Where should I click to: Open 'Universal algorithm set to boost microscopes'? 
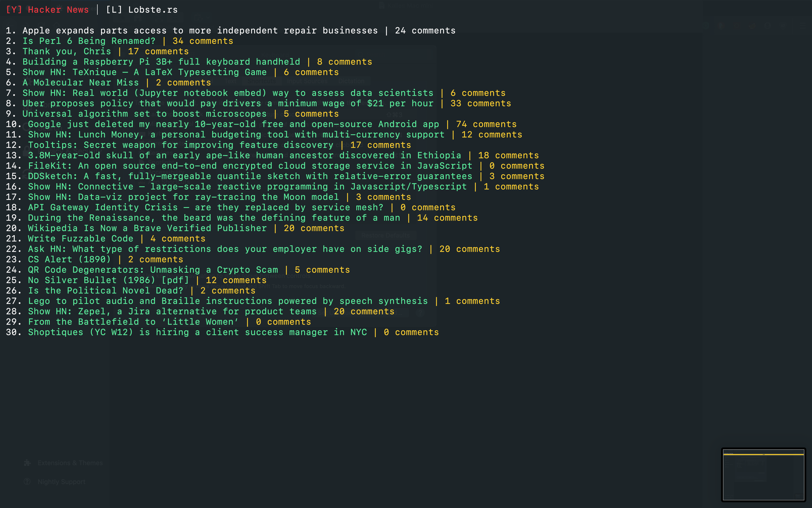click(145, 114)
